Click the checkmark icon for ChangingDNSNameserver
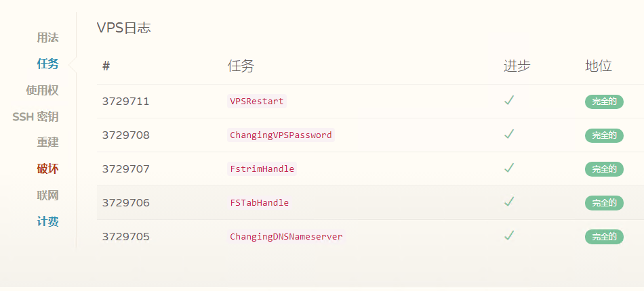The height and width of the screenshot is (291, 644). 509,236
